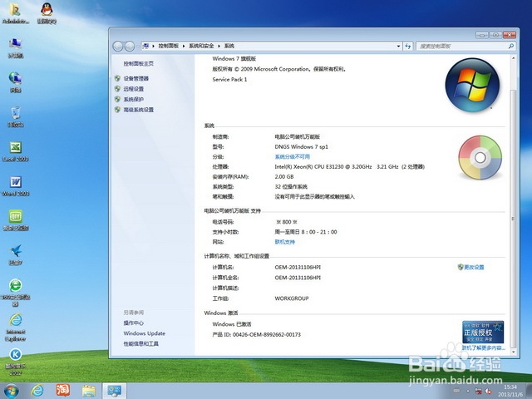Viewport: 532px width, 399px height.
Task: Launch Excel 2003 from the desktop
Action: pos(15,151)
